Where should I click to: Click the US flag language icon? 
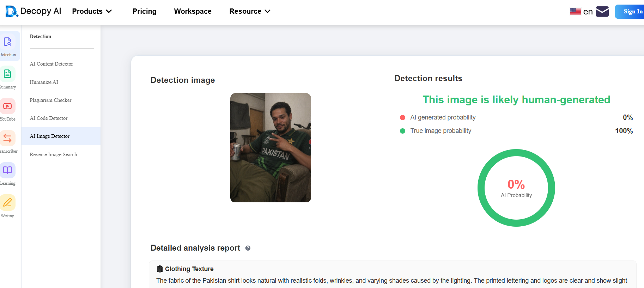(x=575, y=12)
